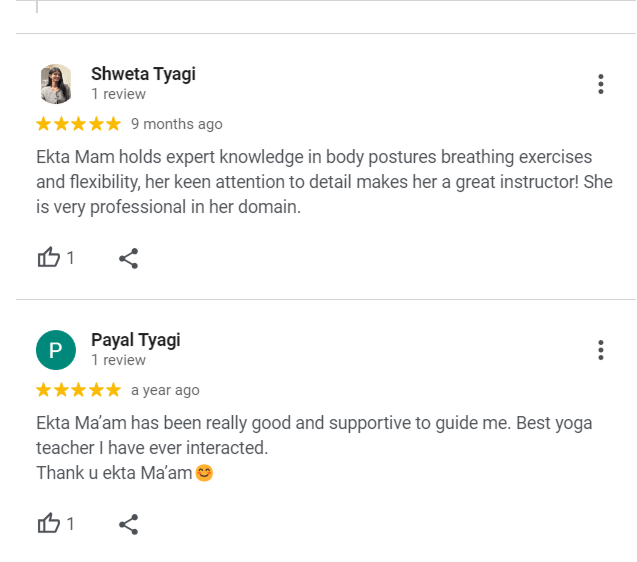Open three-dot menu on Payal Tyagi's review

point(600,350)
